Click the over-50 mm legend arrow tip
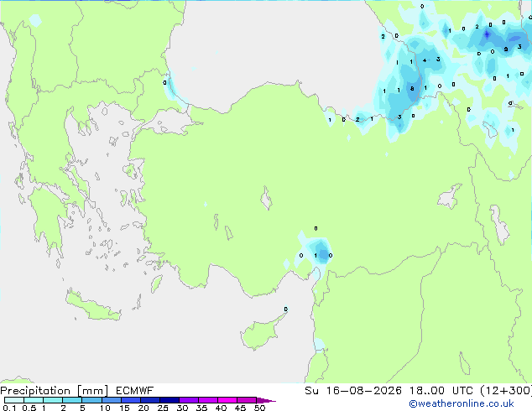The image size is (532, 411). (266, 401)
